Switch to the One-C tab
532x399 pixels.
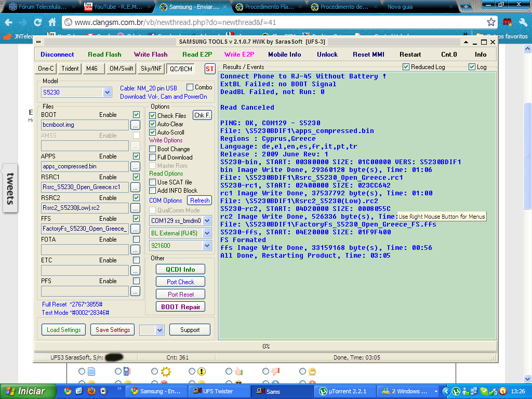(x=46, y=69)
